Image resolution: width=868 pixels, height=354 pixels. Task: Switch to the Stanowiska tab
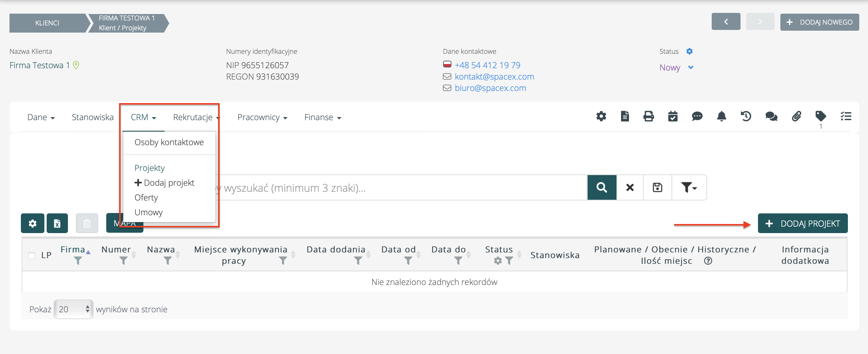[93, 117]
